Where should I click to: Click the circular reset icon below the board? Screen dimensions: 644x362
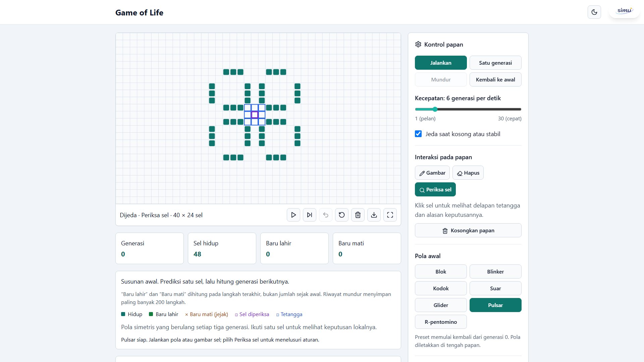(342, 215)
